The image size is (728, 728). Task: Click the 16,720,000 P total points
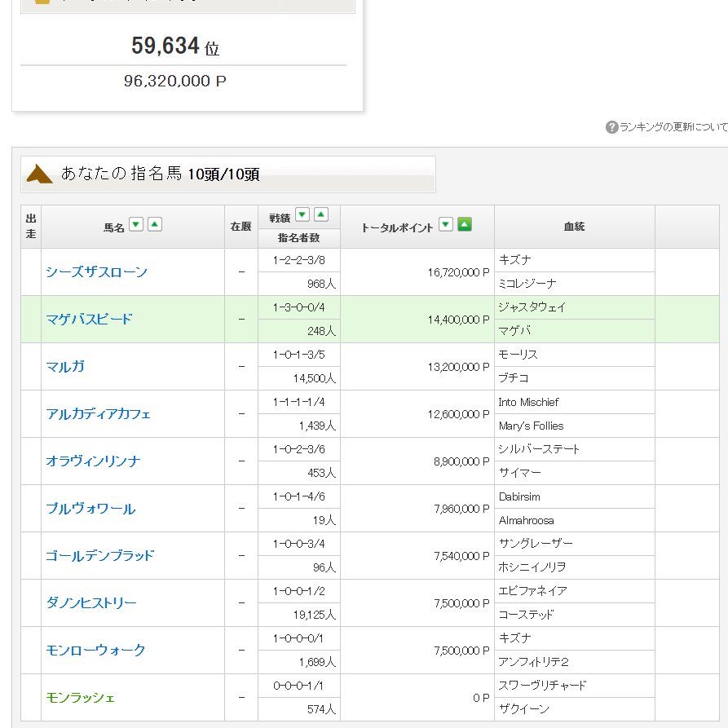(459, 272)
